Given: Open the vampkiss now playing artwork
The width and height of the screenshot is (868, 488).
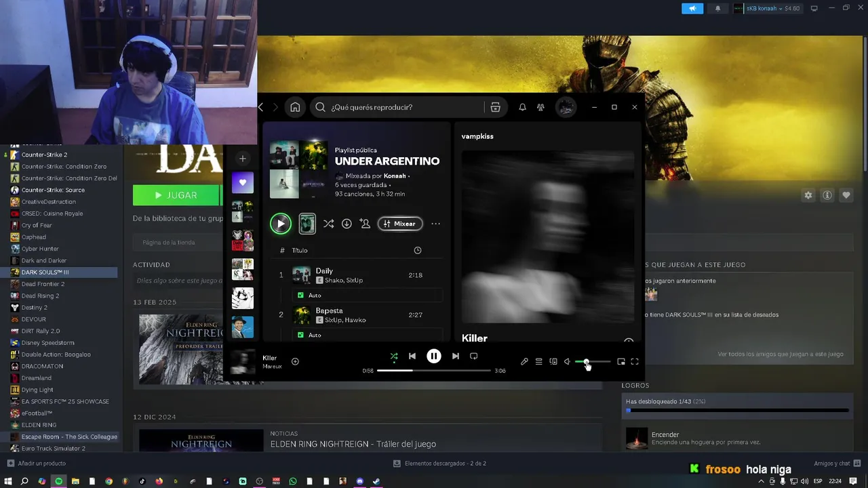Looking at the screenshot, I should pyautogui.click(x=548, y=237).
